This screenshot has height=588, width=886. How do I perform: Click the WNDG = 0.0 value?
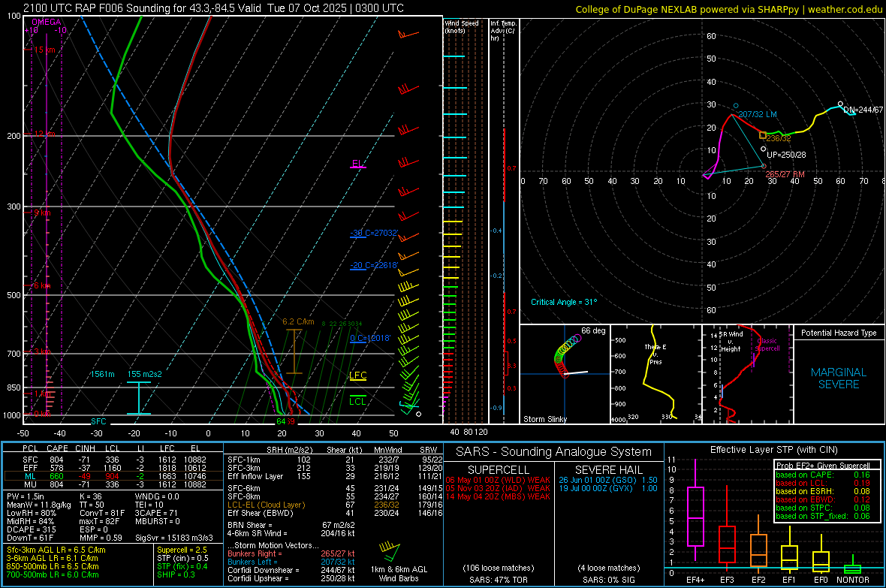pyautogui.click(x=157, y=496)
